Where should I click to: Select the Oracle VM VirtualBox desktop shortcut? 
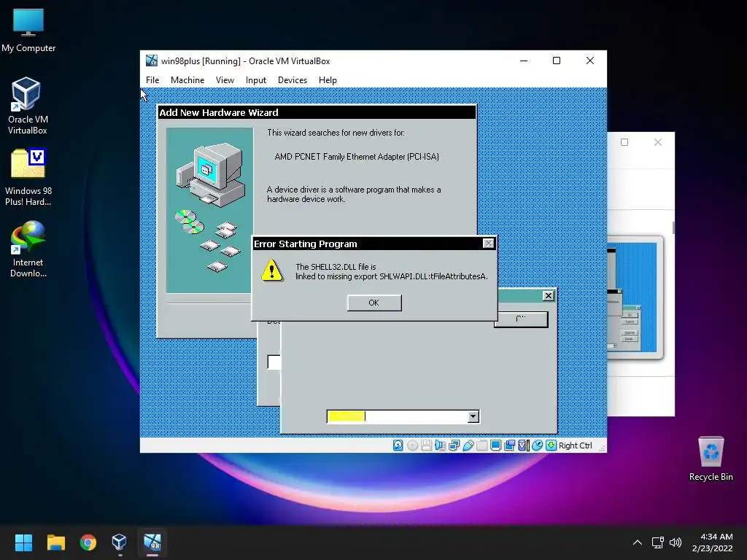point(27,106)
